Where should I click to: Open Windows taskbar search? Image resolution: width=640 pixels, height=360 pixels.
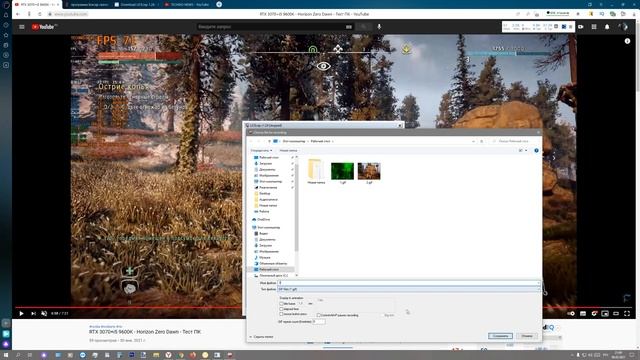coord(18,355)
